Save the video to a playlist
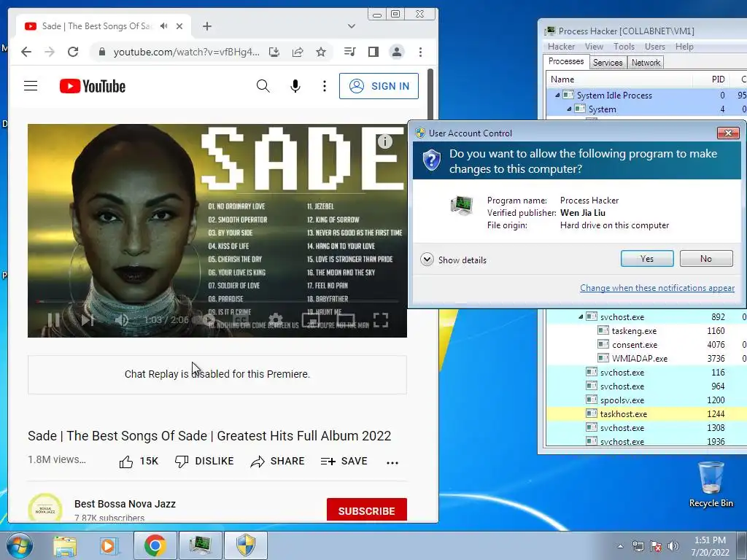 tap(344, 462)
